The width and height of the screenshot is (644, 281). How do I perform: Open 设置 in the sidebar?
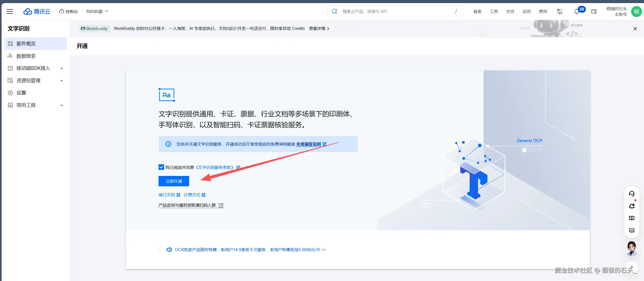pos(36,93)
